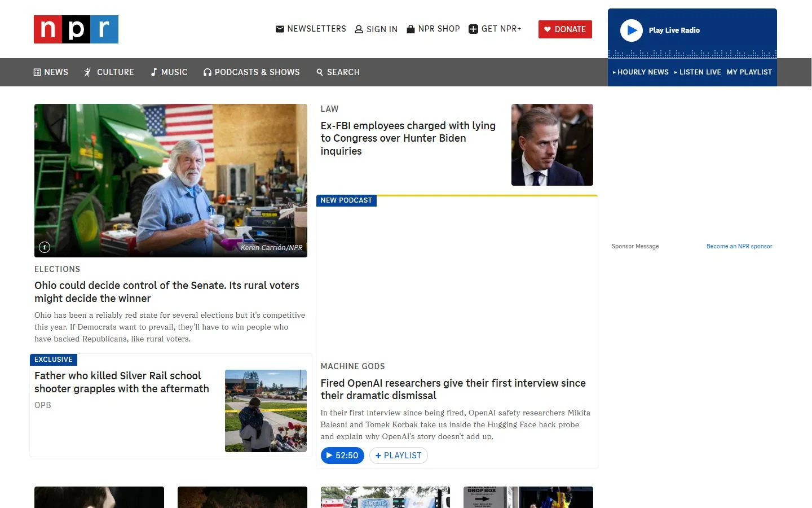Click the News section newspaper icon
This screenshot has width=812, height=508.
click(x=37, y=72)
